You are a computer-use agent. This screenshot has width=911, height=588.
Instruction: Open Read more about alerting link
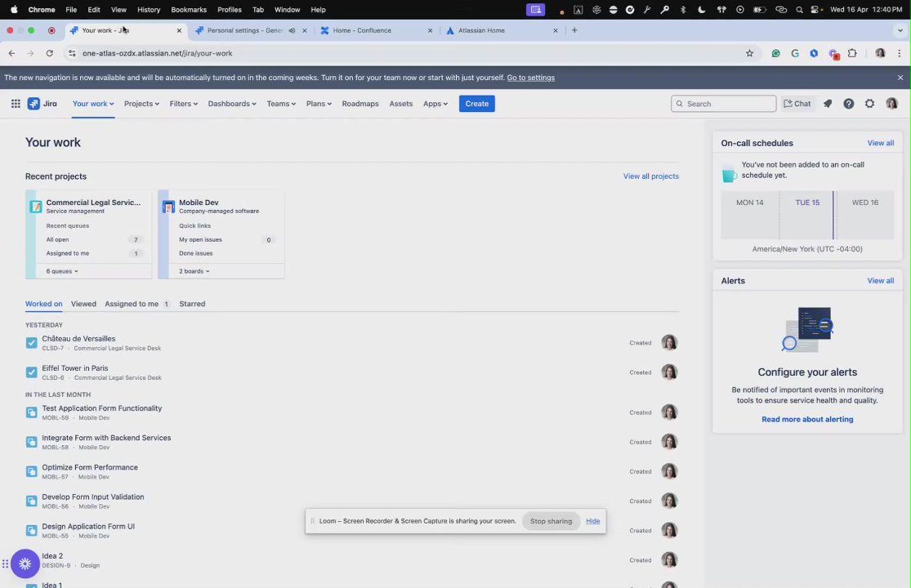point(807,419)
